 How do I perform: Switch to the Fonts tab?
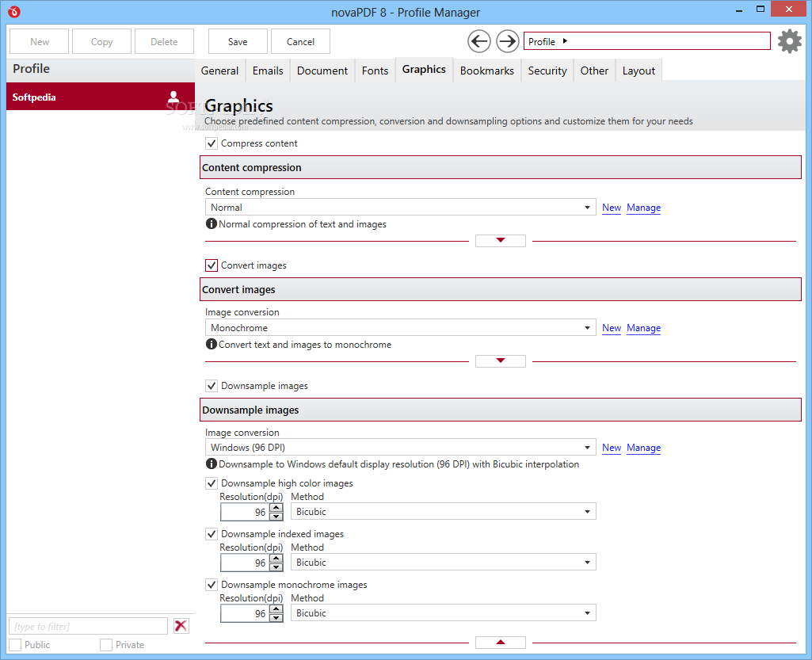[375, 71]
